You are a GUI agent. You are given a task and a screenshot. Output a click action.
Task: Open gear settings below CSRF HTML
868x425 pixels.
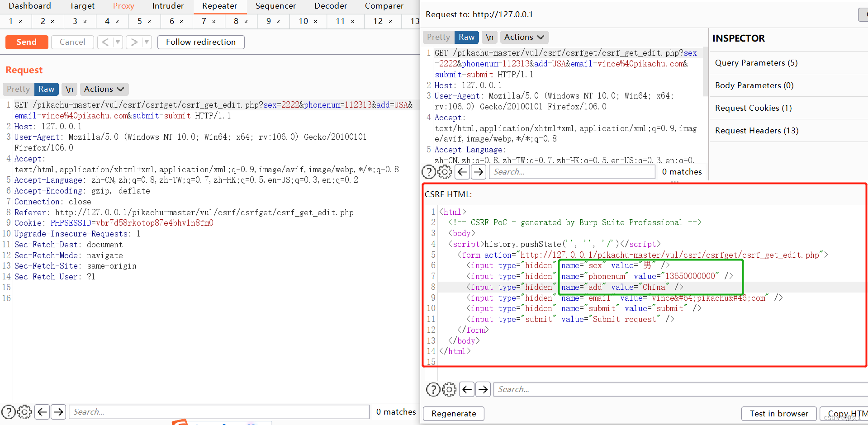coord(450,389)
